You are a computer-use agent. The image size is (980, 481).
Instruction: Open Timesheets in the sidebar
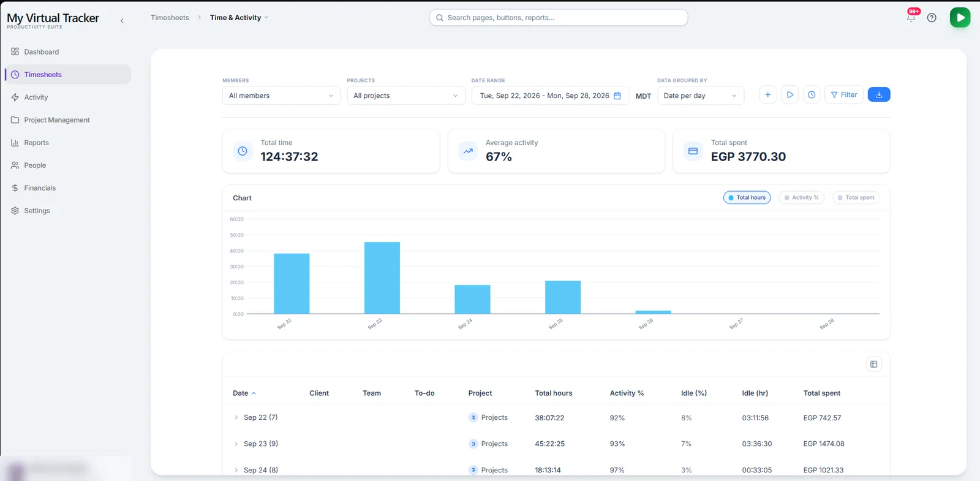pos(67,75)
